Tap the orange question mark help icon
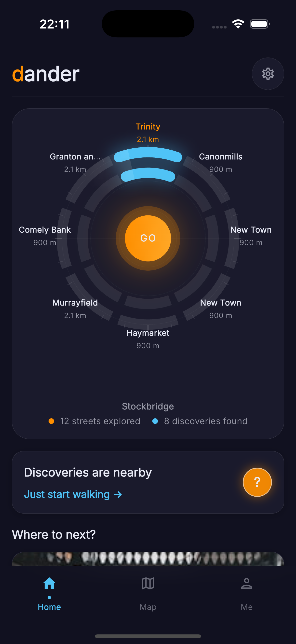 pos(257,482)
